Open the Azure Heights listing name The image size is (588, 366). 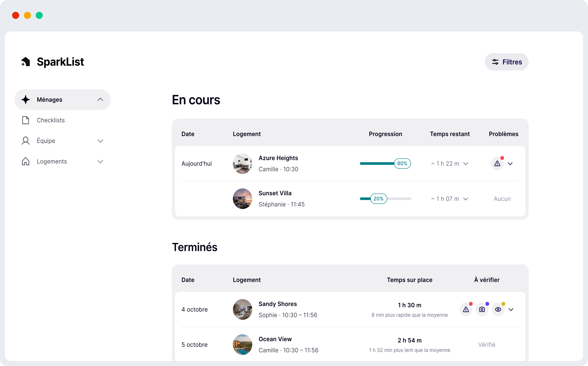[x=278, y=158]
